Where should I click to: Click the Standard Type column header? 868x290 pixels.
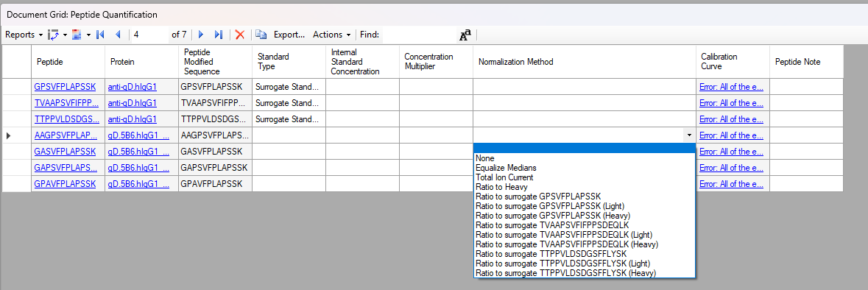(x=289, y=62)
